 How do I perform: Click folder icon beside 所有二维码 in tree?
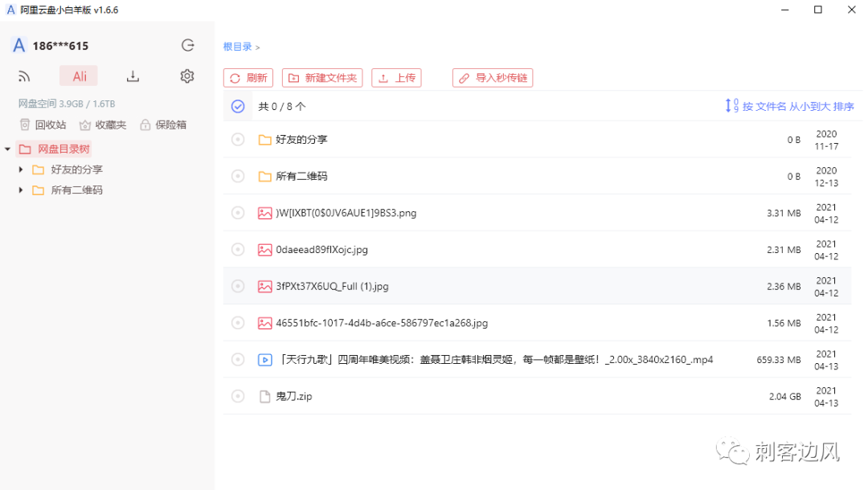(39, 190)
